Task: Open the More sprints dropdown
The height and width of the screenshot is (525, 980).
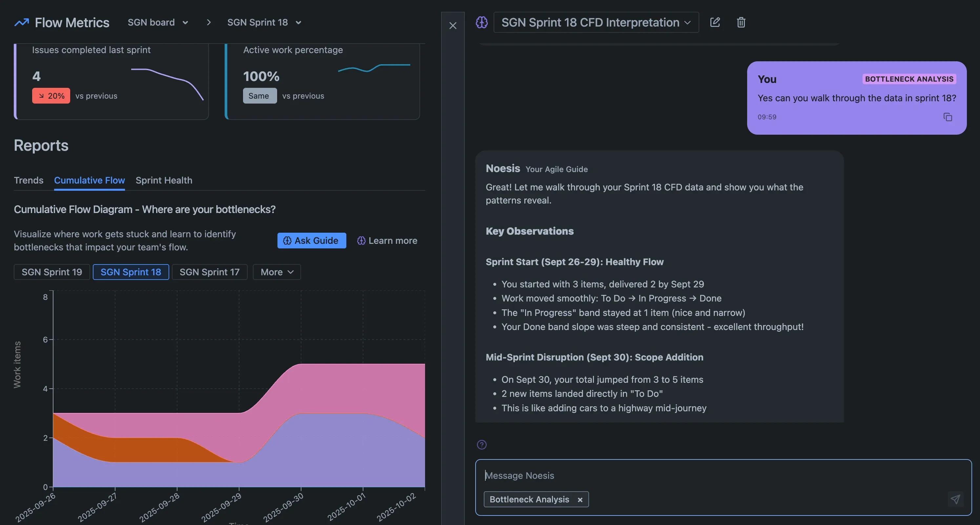Action: coord(276,272)
